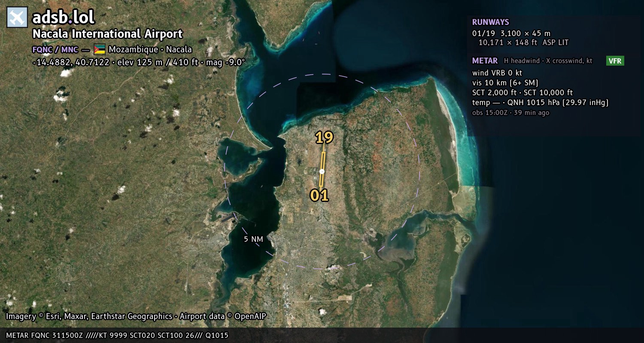Screen dimensions: 644x343
Task: Click the "H headwind · X crosswind, kt" legend
Action: pos(548,61)
